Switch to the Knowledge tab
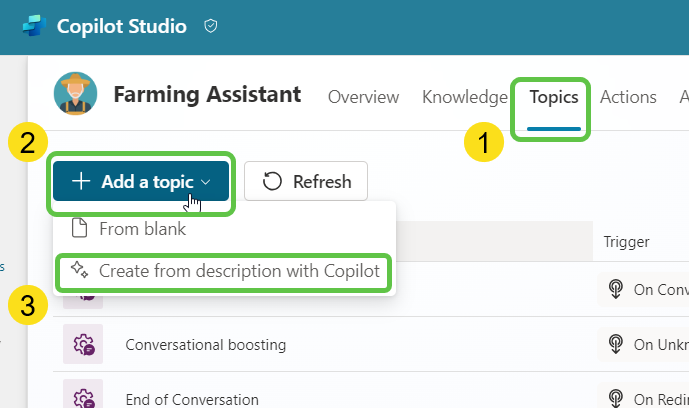The height and width of the screenshot is (408, 689). pos(465,97)
